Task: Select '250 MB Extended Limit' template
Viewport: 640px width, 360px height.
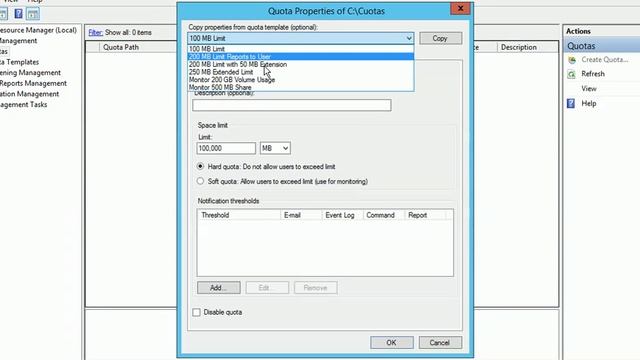Action: pyautogui.click(x=300, y=72)
